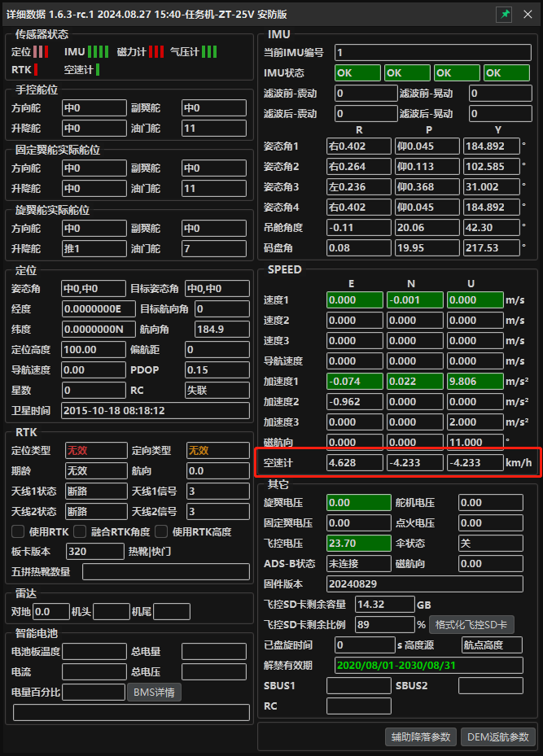
Task: Click 滤波前-震动 value field
Action: pyautogui.click(x=366, y=93)
